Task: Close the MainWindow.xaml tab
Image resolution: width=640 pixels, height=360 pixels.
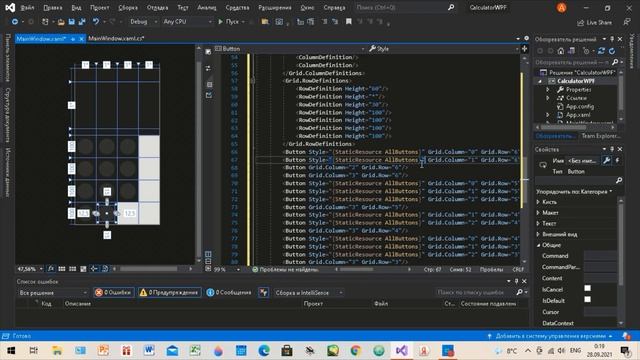Action: 81,39
